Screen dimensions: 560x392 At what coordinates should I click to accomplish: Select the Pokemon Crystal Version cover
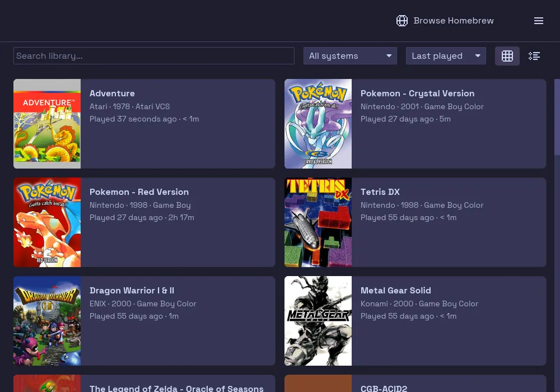(x=318, y=124)
